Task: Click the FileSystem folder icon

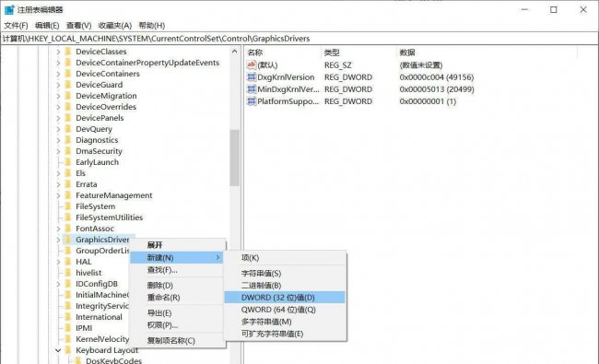Action: (68, 206)
